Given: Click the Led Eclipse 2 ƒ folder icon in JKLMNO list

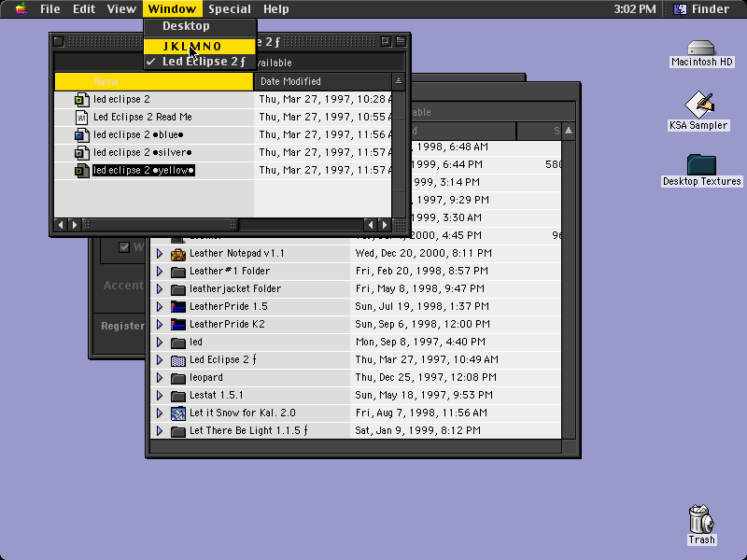Looking at the screenshot, I should pos(178,360).
